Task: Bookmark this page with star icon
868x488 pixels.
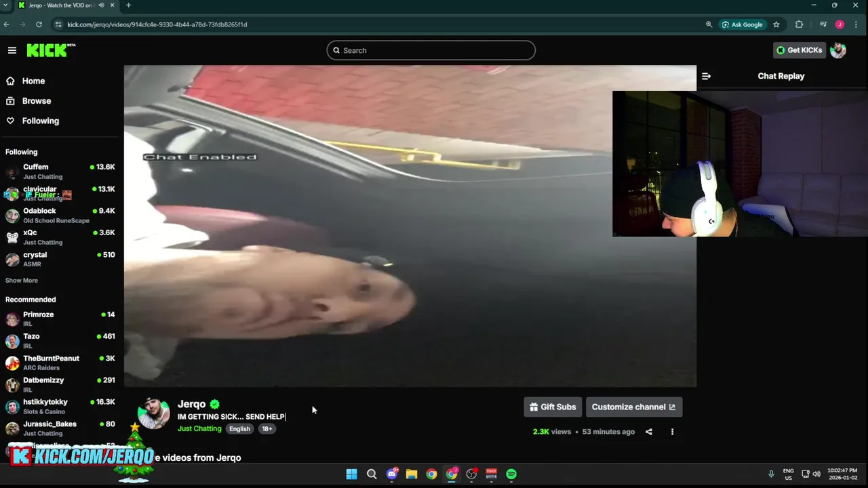Action: click(776, 24)
